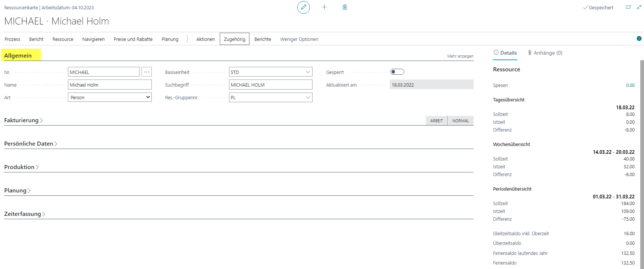Viewport: 644px width, 269px height.
Task: Click the Mehr anzeigen link
Action: pyautogui.click(x=460, y=56)
